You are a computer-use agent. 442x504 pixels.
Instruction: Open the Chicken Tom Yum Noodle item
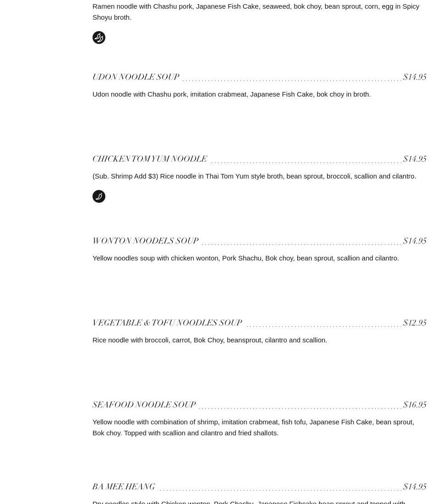(150, 159)
